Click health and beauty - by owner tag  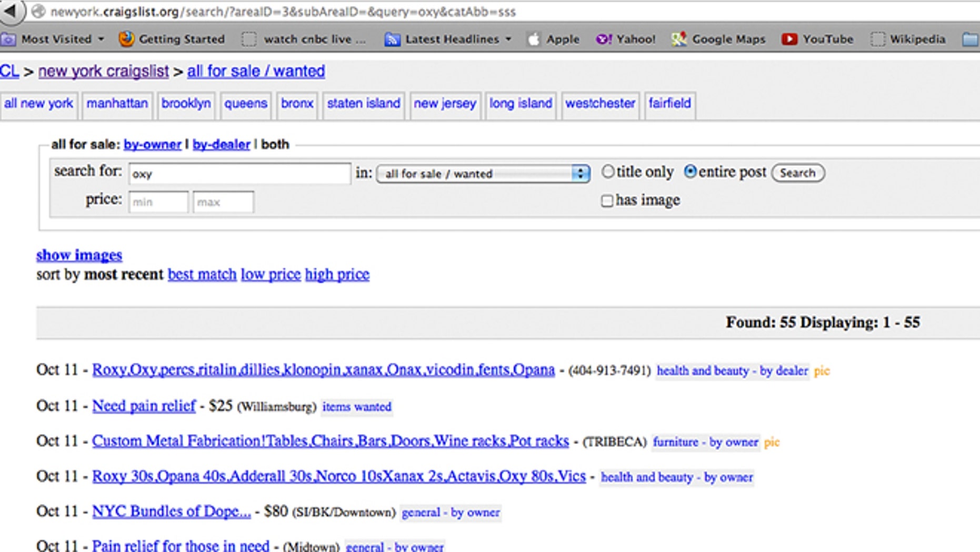(677, 477)
